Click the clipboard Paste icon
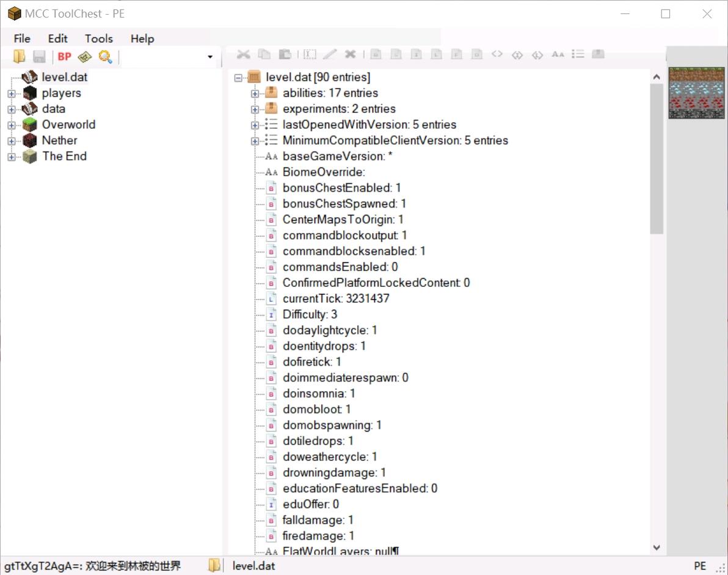728x575 pixels. coord(285,54)
